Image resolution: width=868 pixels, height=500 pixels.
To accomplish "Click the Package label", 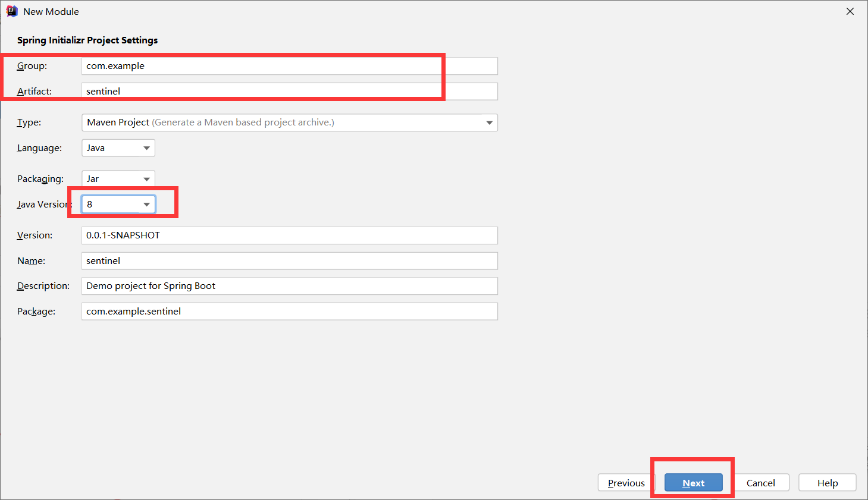I will pos(36,312).
